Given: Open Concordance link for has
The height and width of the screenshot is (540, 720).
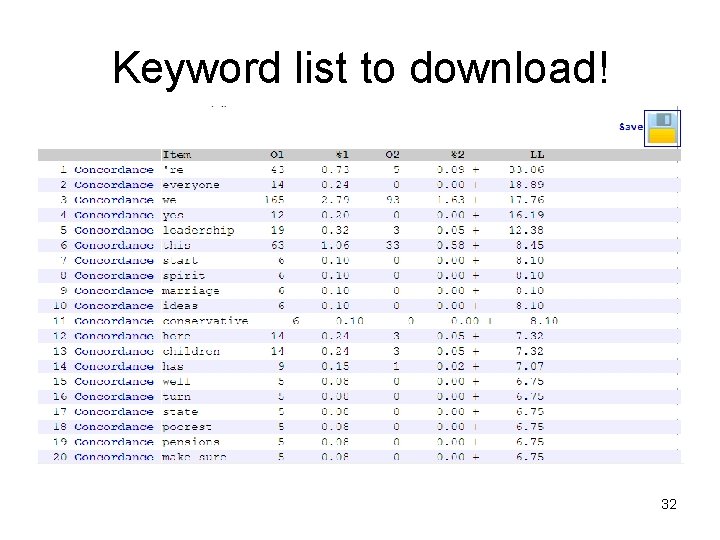Looking at the screenshot, I should tap(114, 367).
